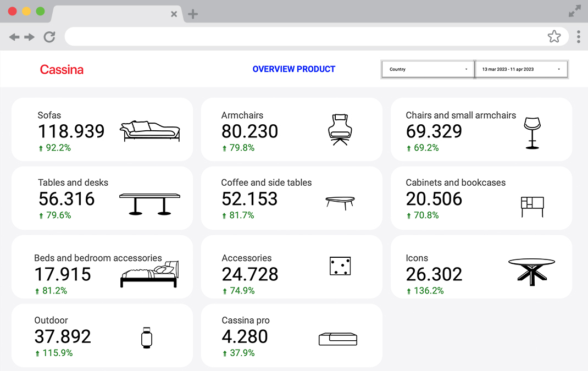Click the Sofas value 118.939
The height and width of the screenshot is (371, 588).
[x=71, y=131]
